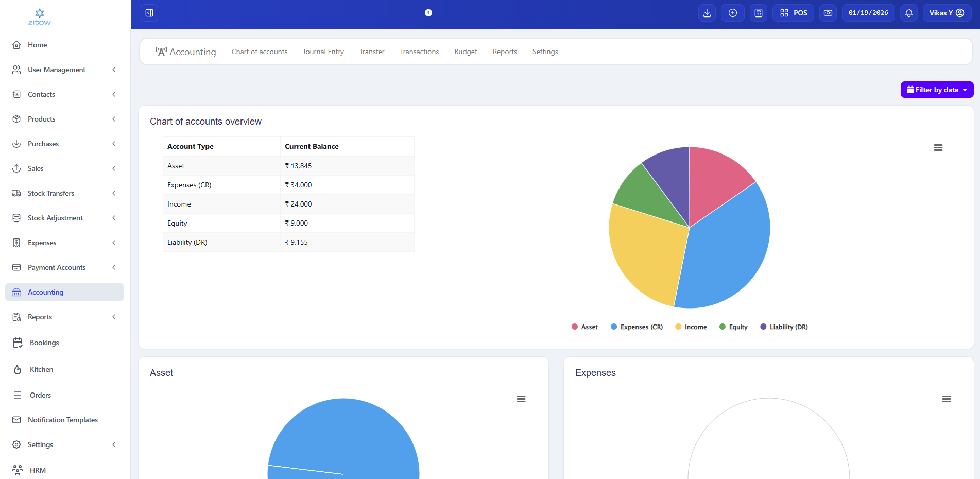The image size is (980, 479).
Task: Click the date field showing 01/19/2026
Action: coord(868,12)
